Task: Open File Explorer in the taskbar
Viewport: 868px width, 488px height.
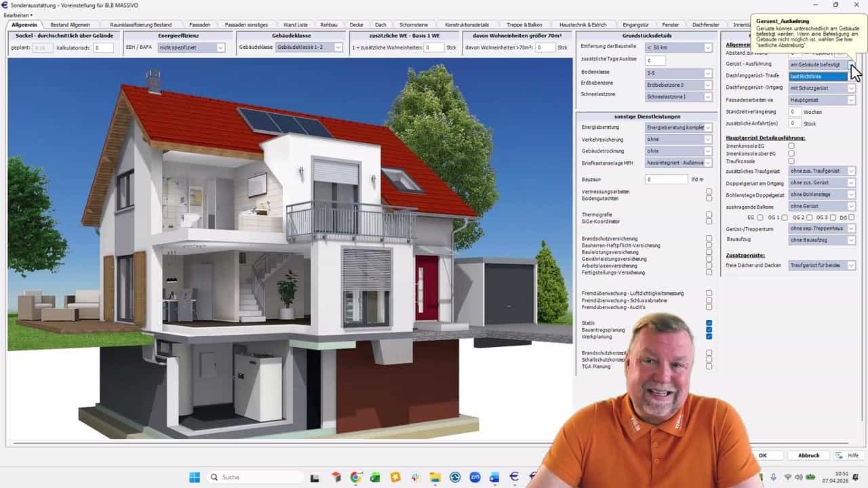Action: pos(435,477)
